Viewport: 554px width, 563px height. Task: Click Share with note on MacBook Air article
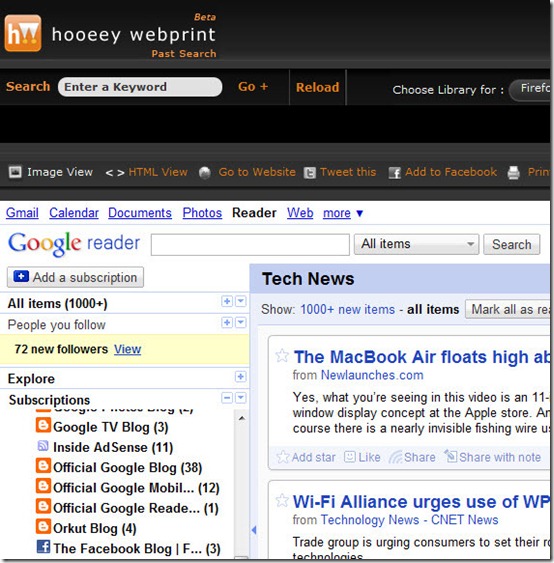(x=493, y=457)
